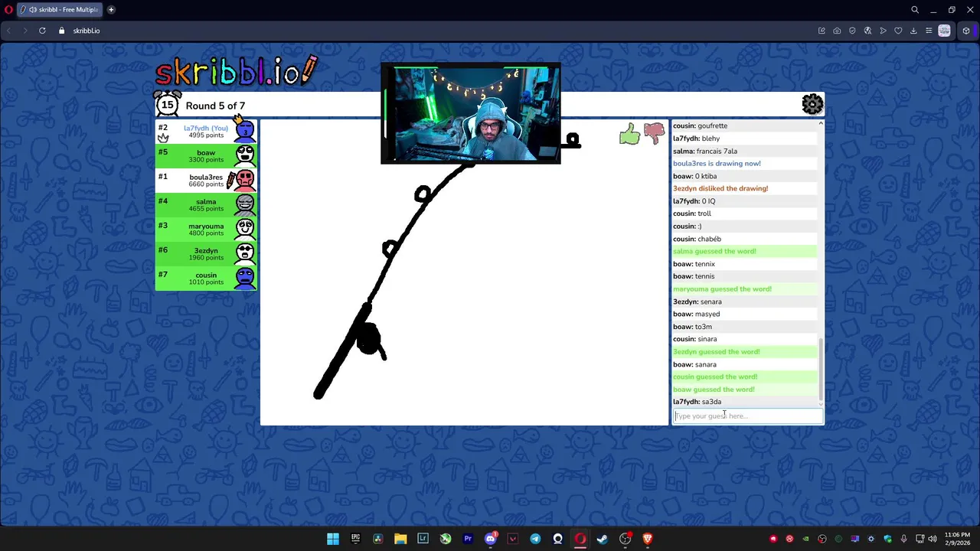
Task: Open File Explorer from taskbar
Action: 400,539
